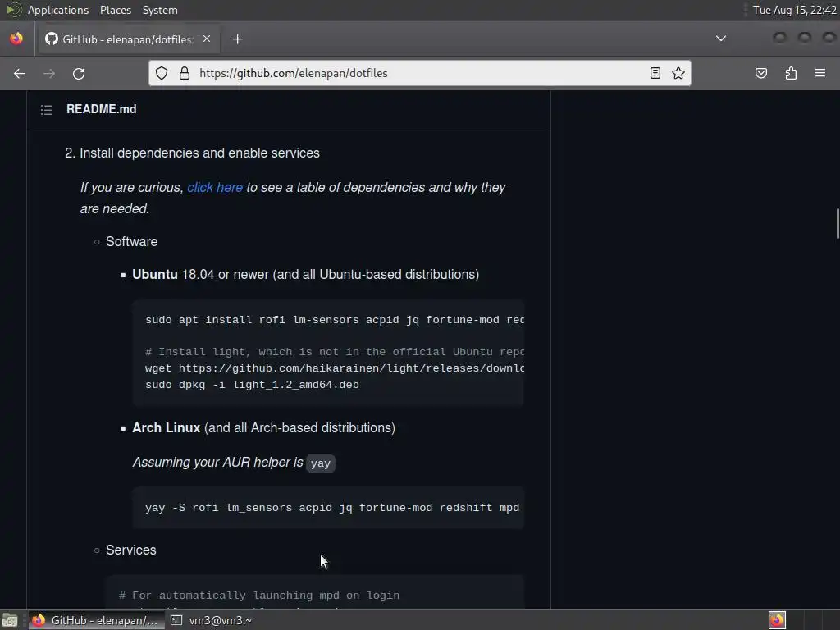Switch to vm3@vm3 terminal taskbar window
Screen dimensions: 840x630
point(212,620)
